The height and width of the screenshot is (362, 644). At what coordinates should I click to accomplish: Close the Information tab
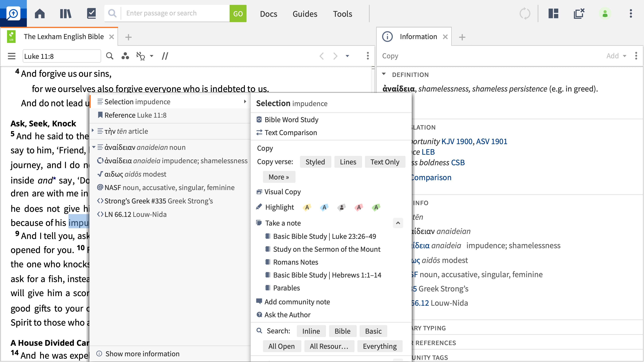point(445,37)
